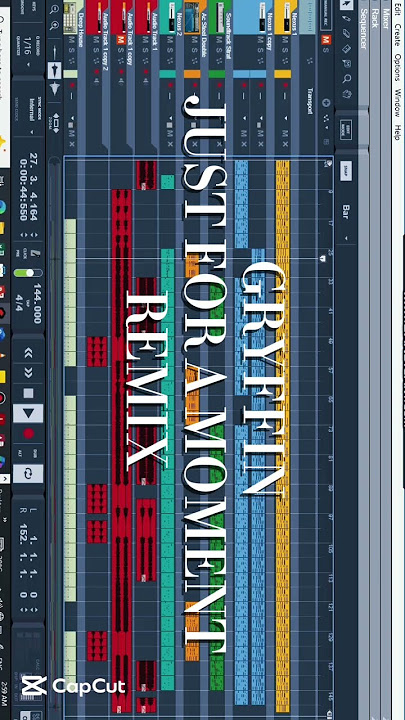405x720 pixels.
Task: Stop playback
Action: click(28, 394)
